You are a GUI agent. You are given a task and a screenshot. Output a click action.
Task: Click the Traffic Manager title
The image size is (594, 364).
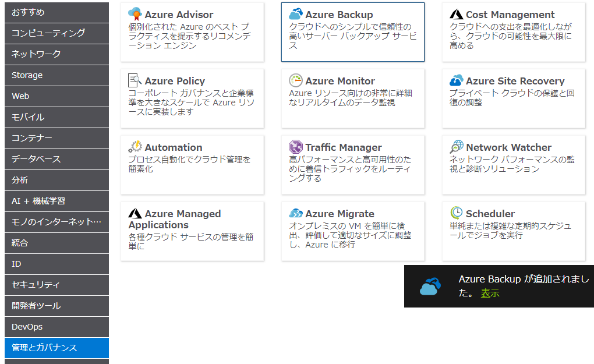coord(344,147)
